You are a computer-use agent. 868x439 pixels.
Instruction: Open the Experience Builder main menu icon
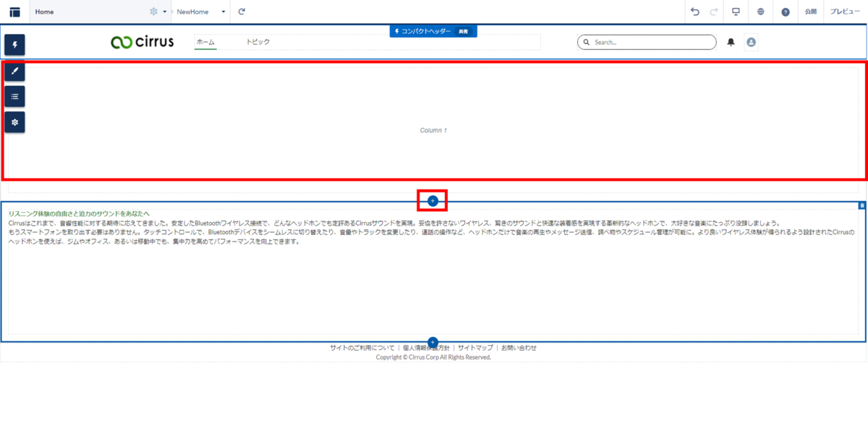tap(14, 12)
